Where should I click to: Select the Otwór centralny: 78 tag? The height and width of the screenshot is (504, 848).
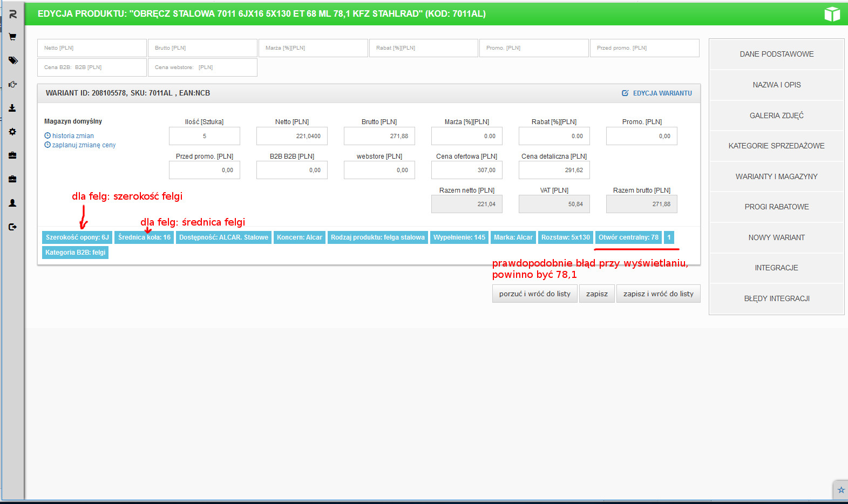[628, 237]
